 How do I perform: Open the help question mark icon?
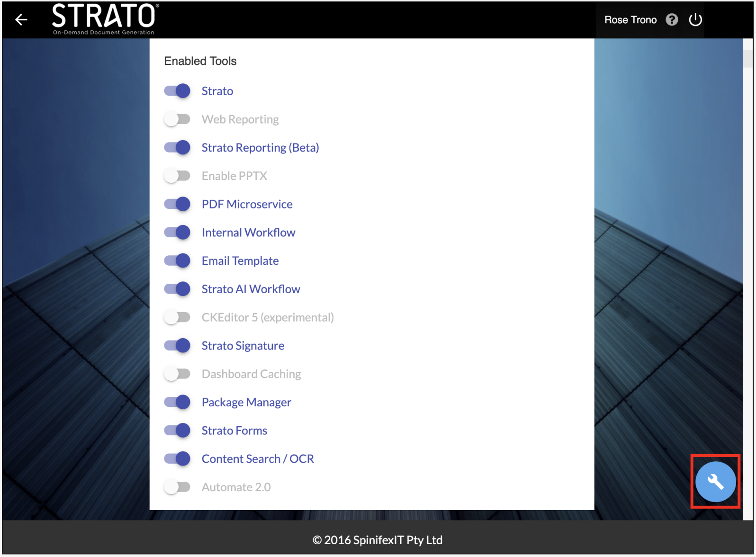(672, 19)
